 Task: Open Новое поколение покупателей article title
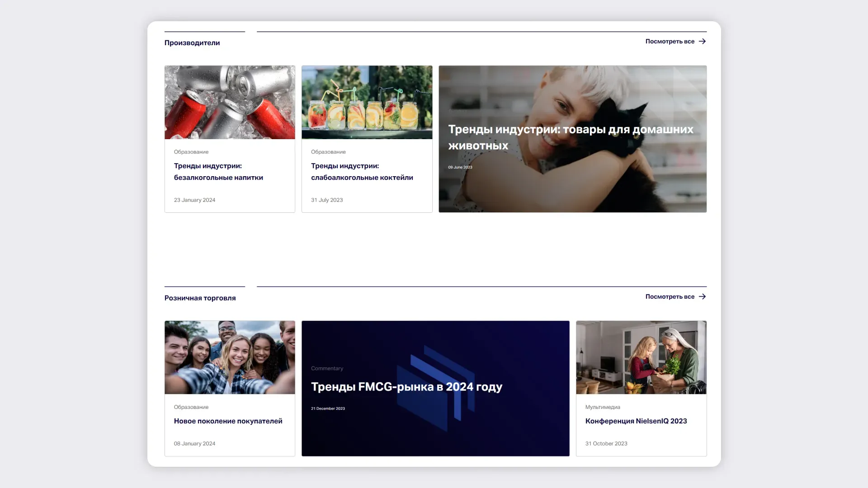(228, 421)
